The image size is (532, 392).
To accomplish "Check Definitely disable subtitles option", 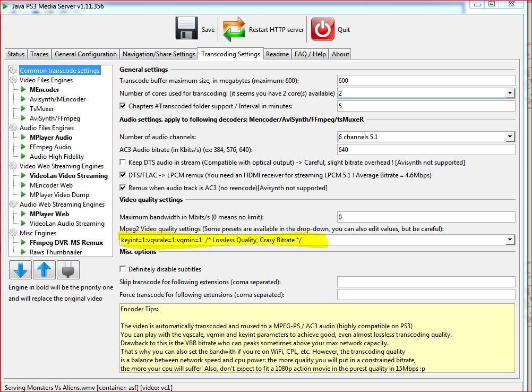I will [123, 269].
